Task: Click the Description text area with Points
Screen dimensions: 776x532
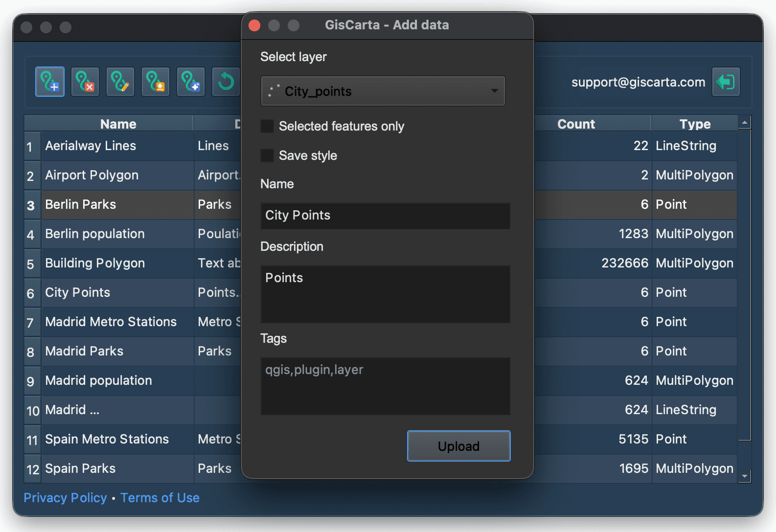Action: point(385,294)
